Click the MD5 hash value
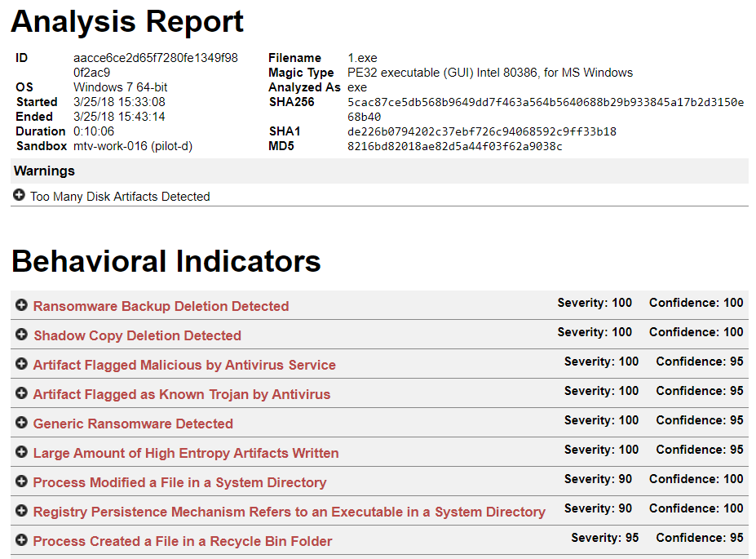 point(454,147)
